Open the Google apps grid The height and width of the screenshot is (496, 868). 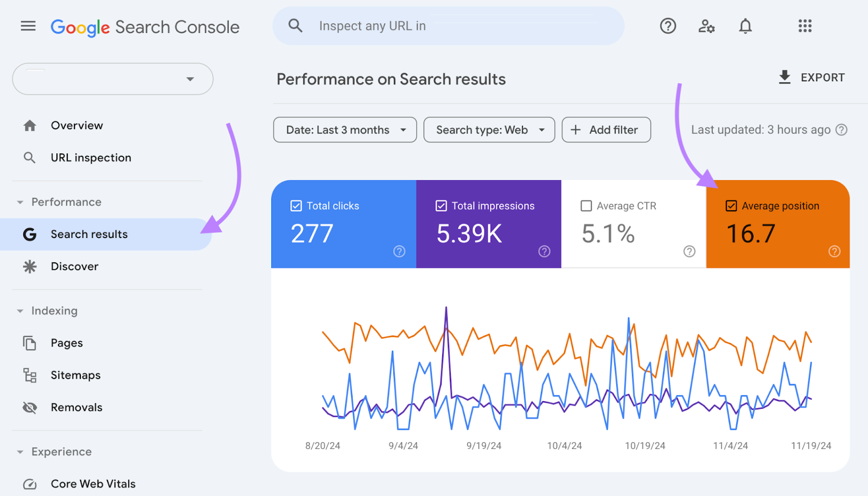[805, 25]
